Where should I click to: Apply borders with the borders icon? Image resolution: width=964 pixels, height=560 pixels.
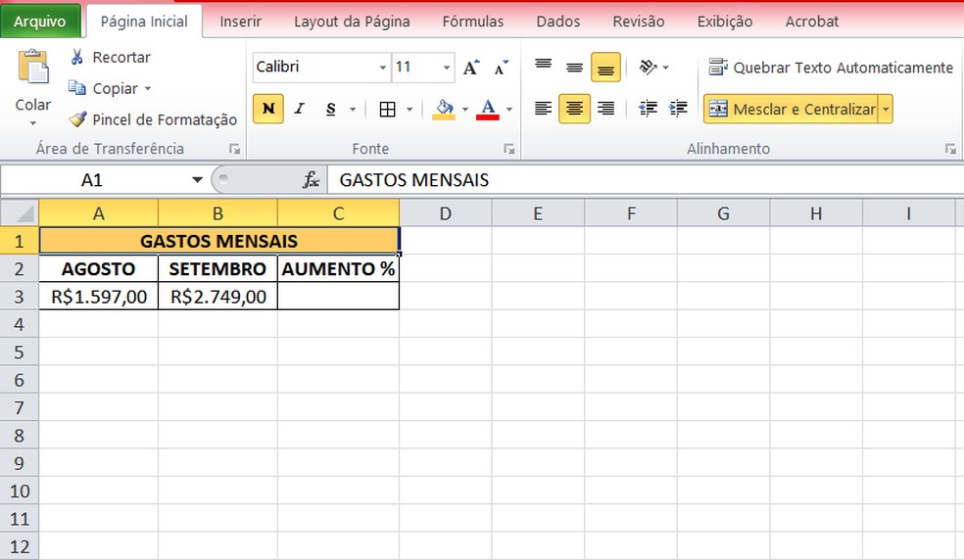pos(387,110)
